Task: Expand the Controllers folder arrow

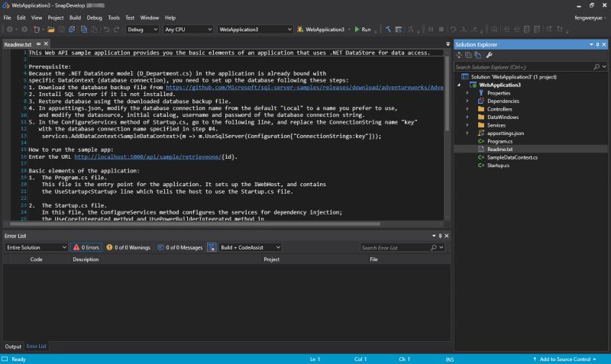Action: tap(467, 109)
